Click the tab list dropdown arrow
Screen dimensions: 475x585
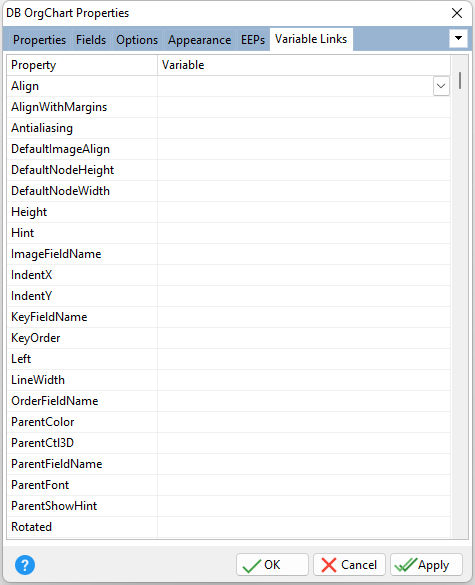[458, 38]
